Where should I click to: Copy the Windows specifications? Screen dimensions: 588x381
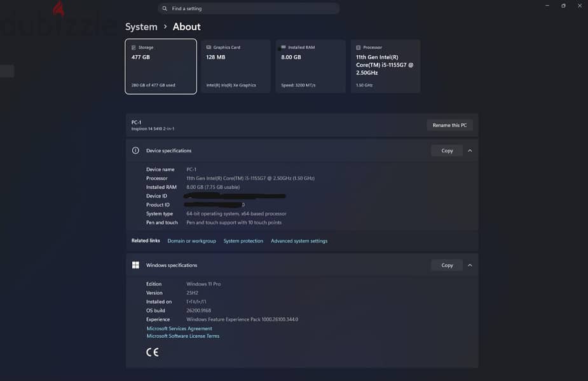tap(447, 265)
